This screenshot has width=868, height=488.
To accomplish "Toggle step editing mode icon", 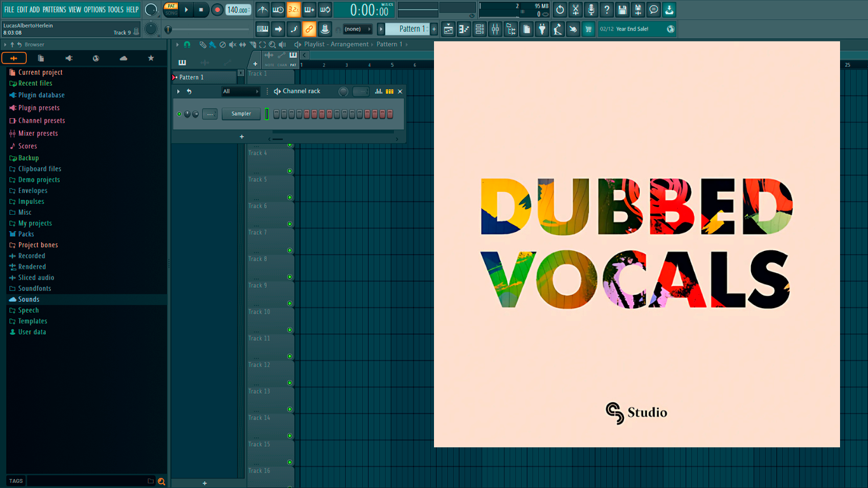I will click(294, 29).
